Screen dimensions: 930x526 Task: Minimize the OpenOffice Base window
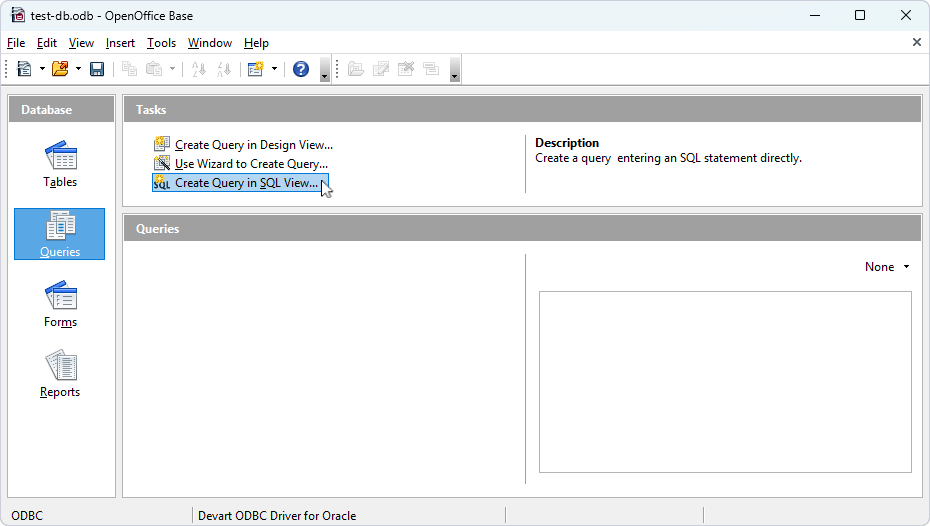(x=815, y=15)
